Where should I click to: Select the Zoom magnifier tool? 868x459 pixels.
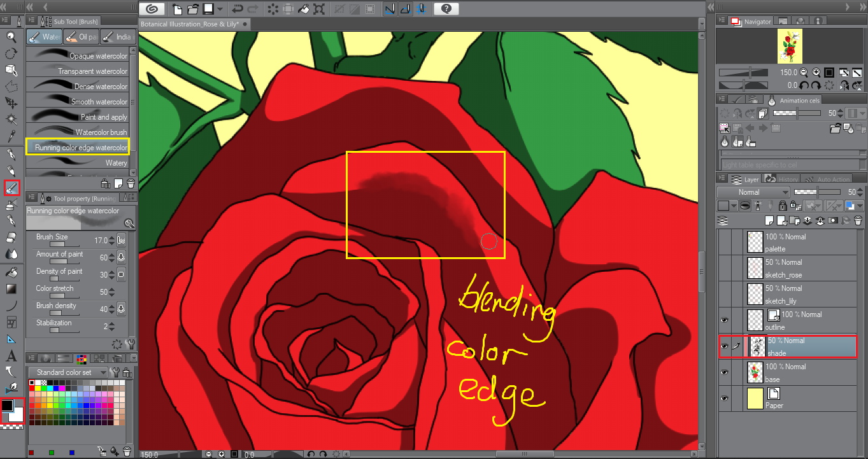[x=11, y=37]
